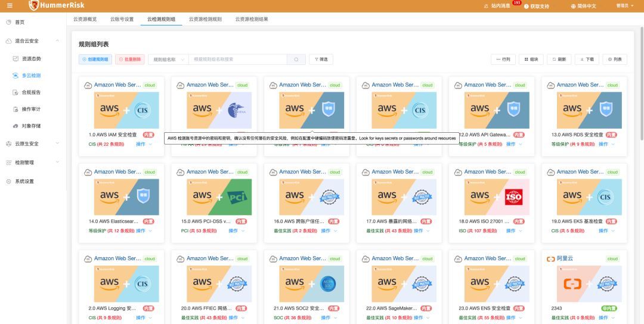The width and height of the screenshot is (644, 324).
Task: Open 操作 dropdown for 13.0 AWS RDS 安全检查
Action: (x=606, y=144)
